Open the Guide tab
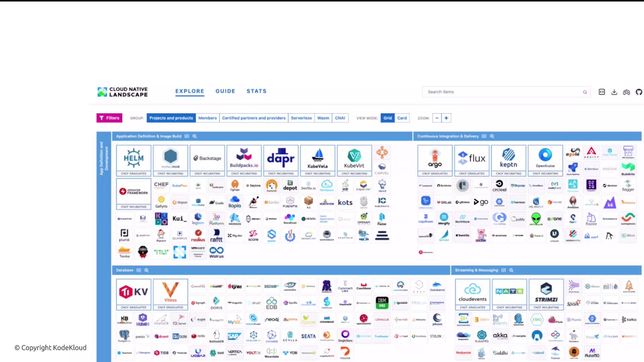This screenshot has height=362, width=644. 225,91
